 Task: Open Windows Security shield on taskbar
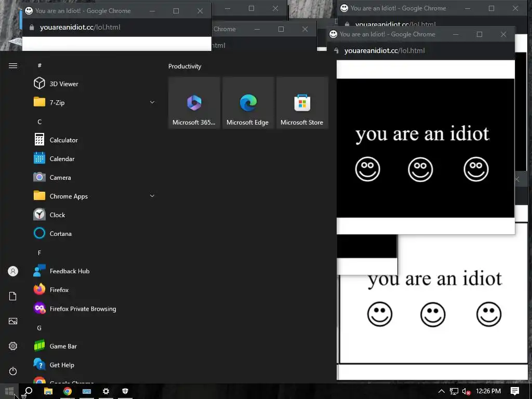click(x=125, y=391)
